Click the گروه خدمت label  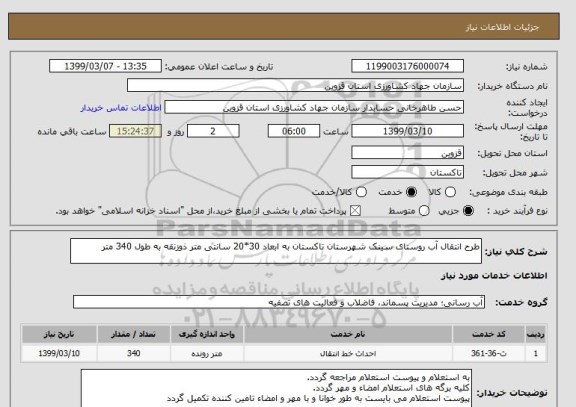click(x=521, y=302)
